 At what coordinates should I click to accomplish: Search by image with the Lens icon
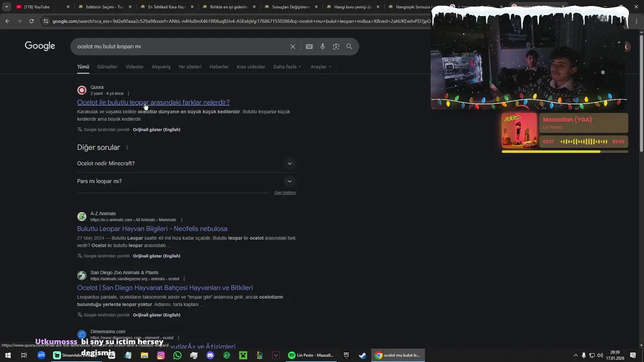tap(336, 46)
